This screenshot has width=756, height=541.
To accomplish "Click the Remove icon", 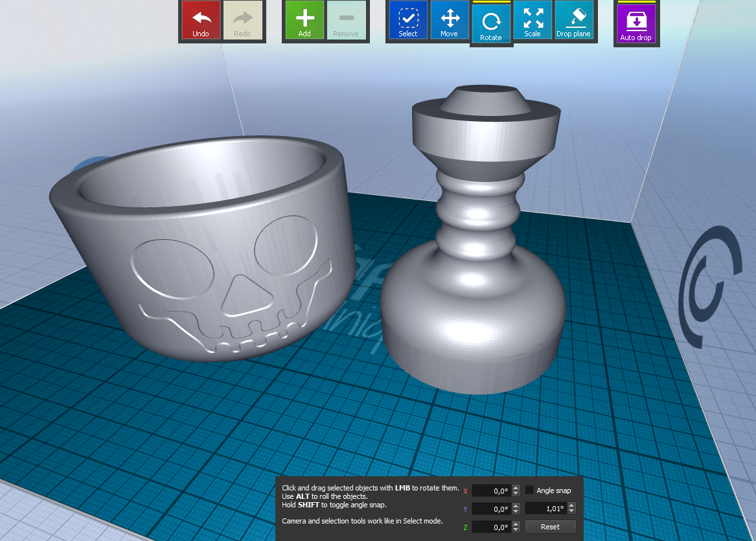I will [346, 20].
